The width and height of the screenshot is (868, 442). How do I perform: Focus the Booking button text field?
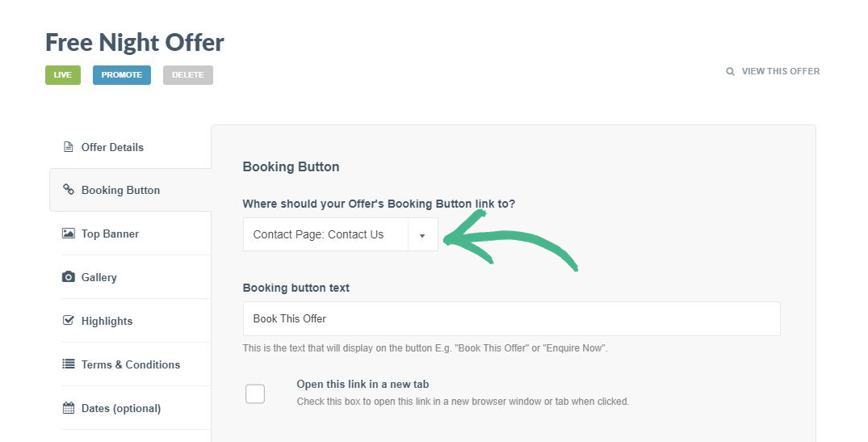pyautogui.click(x=511, y=318)
